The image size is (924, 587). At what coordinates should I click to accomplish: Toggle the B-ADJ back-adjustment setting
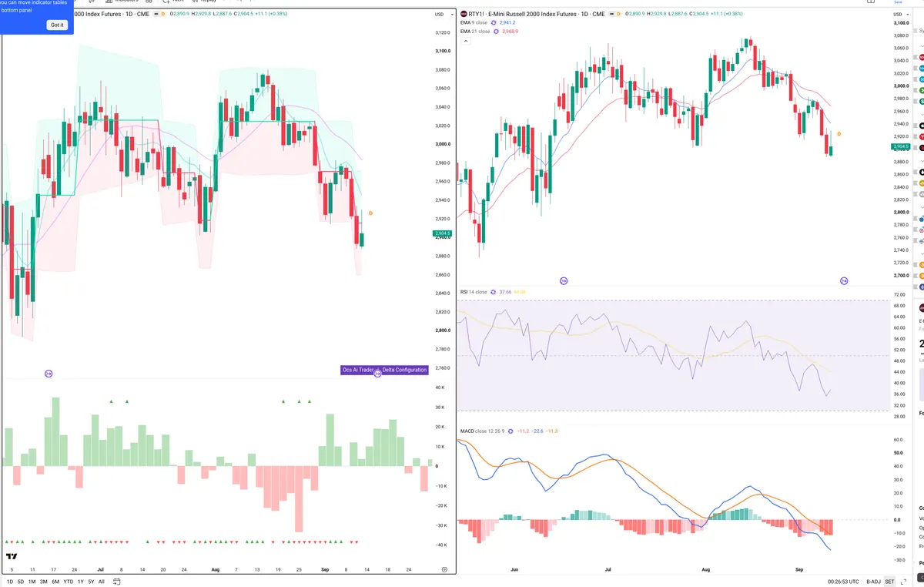point(873,582)
